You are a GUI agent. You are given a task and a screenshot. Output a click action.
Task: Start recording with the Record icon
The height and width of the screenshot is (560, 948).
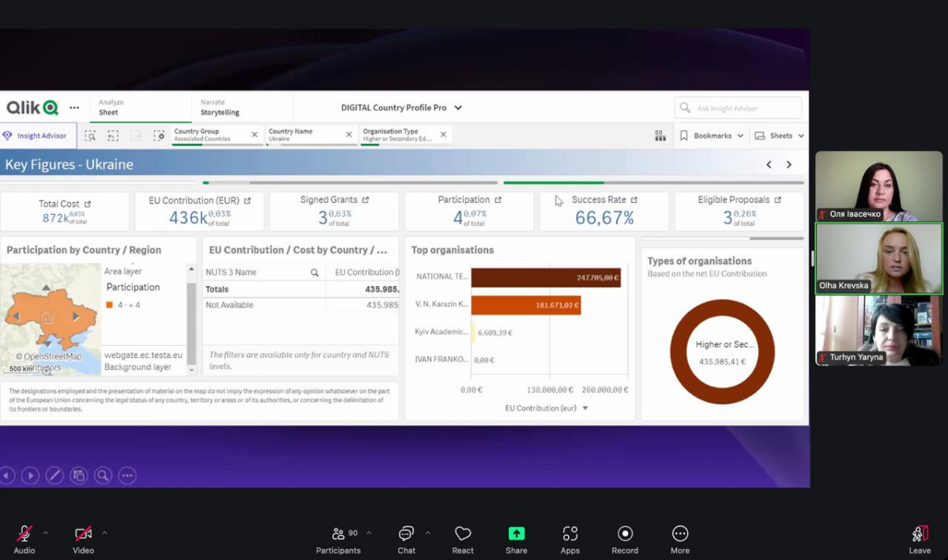click(x=625, y=535)
